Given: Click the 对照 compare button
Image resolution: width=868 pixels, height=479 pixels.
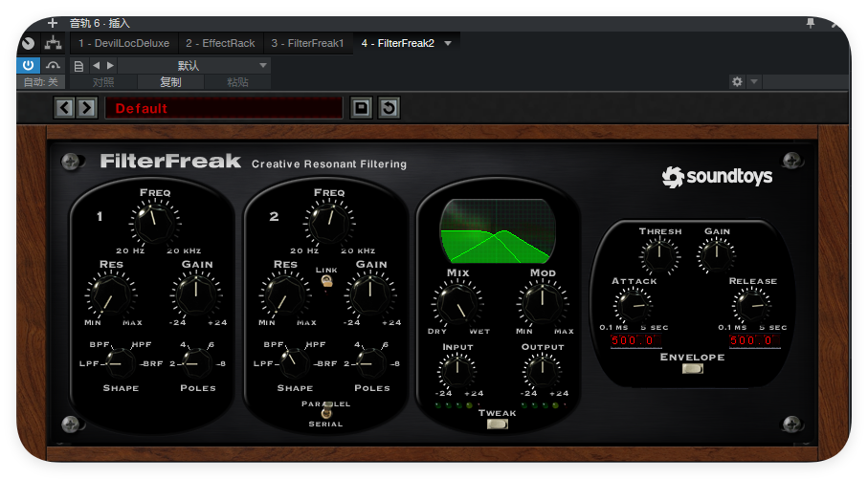Looking at the screenshot, I should pos(103,82).
